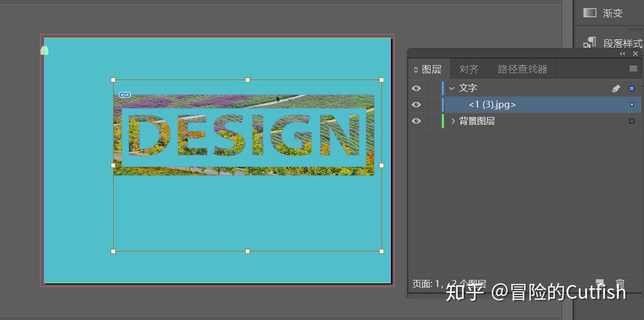Click the new layer icon at panel bottom
The height and width of the screenshot is (320, 644).
(600, 283)
